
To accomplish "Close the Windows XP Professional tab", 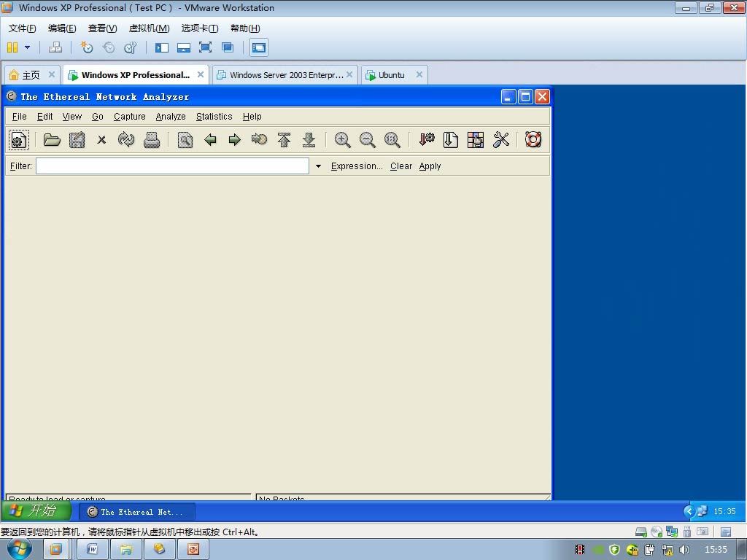I will point(201,74).
